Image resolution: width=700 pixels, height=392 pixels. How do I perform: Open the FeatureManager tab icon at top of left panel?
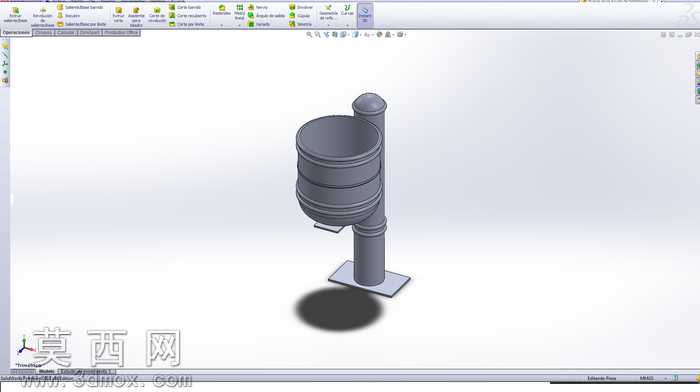point(5,46)
